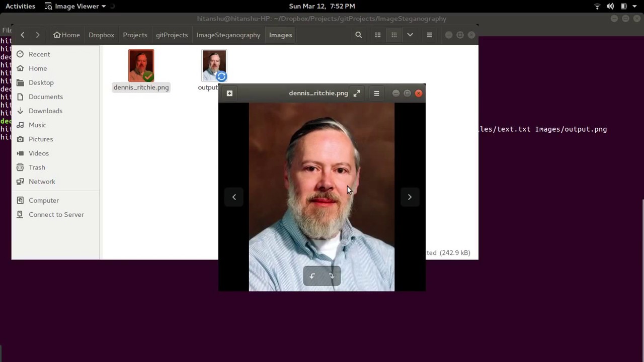Open the Image Viewer app menu

(x=75, y=6)
